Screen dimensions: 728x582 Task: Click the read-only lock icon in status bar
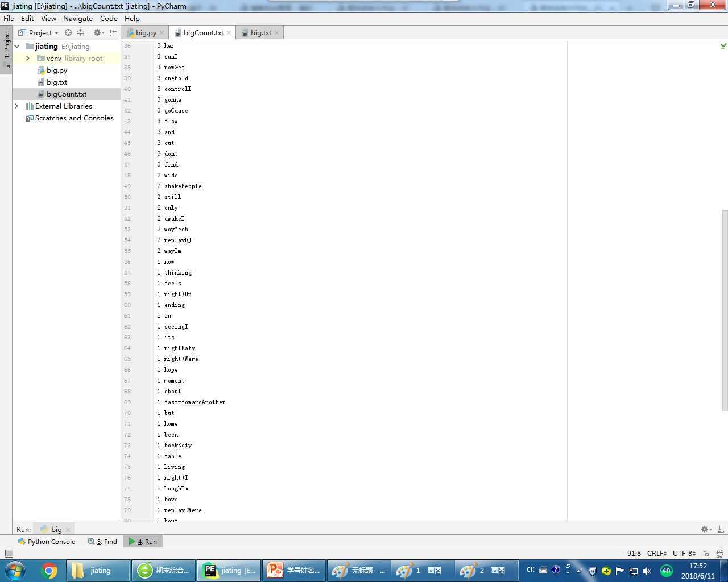click(x=706, y=554)
